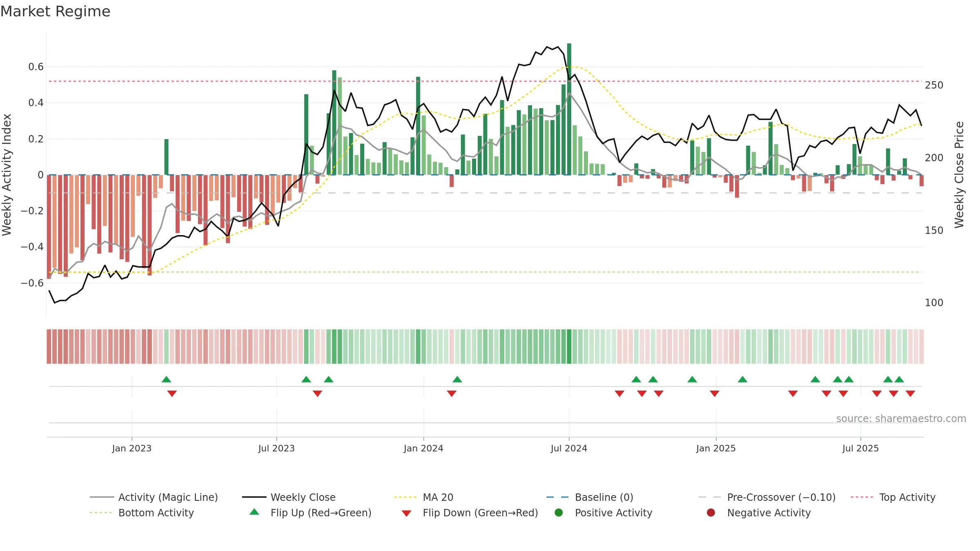Click the green Positive Activity legend dot
Image resolution: width=980 pixels, height=551 pixels.
pyautogui.click(x=559, y=513)
